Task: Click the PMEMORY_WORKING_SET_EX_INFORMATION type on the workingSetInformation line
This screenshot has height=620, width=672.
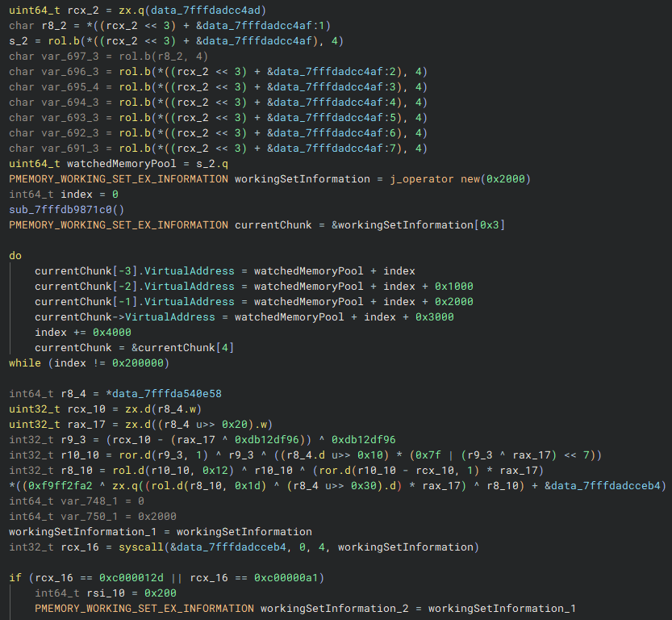Action: click(x=119, y=178)
